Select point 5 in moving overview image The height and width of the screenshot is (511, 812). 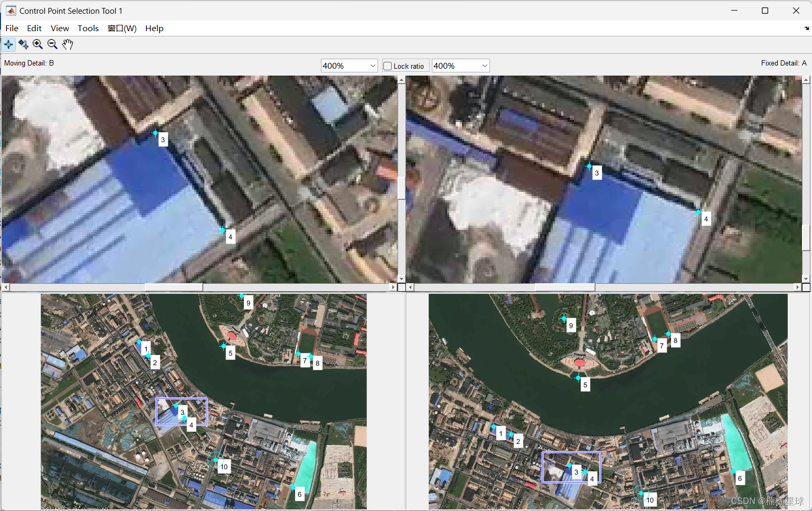click(224, 347)
